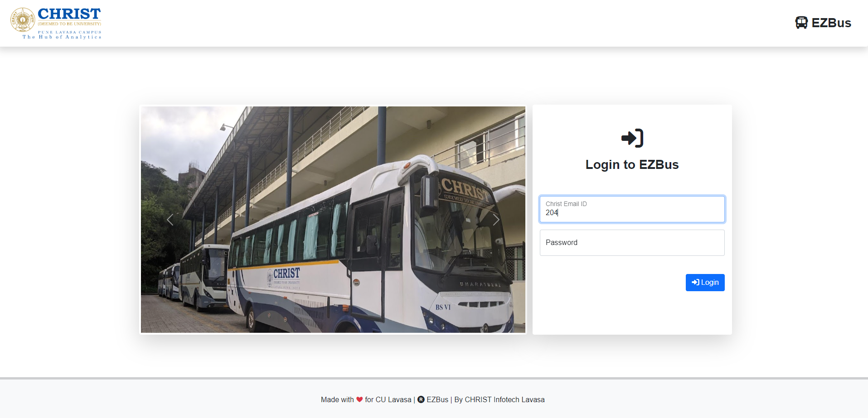Show previous carousel image with left chevron
Viewport: 868px width, 418px height.
(x=170, y=220)
